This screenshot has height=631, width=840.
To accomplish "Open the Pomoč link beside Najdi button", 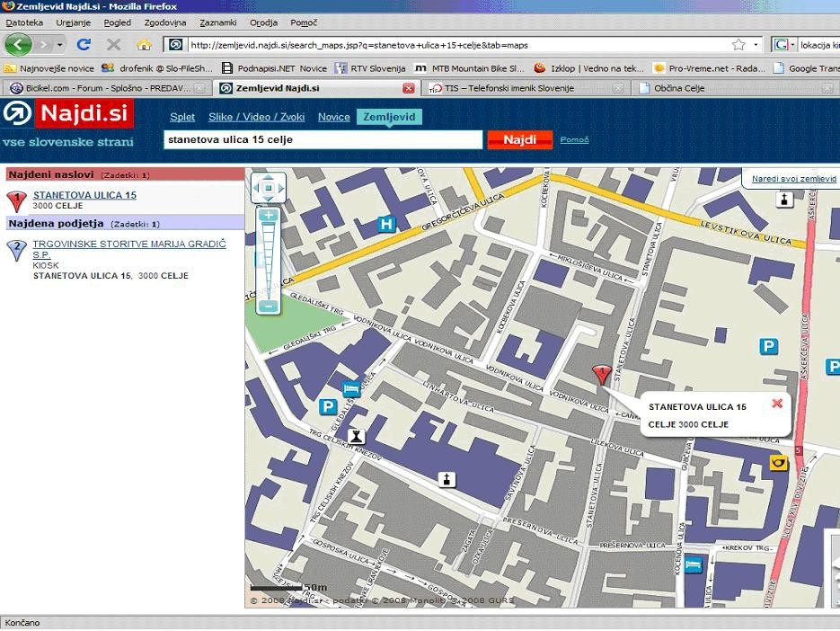I will [x=574, y=140].
